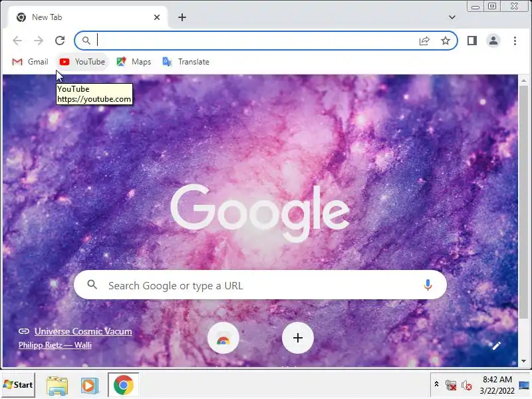The width and height of the screenshot is (532, 399).
Task: Click the scrollbar down arrow
Action: 524,361
